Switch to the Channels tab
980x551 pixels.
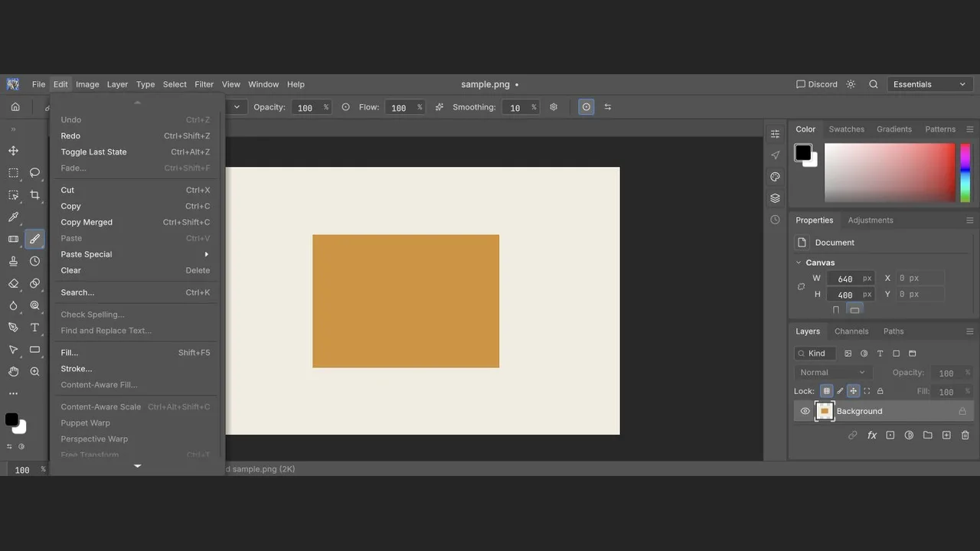click(851, 331)
